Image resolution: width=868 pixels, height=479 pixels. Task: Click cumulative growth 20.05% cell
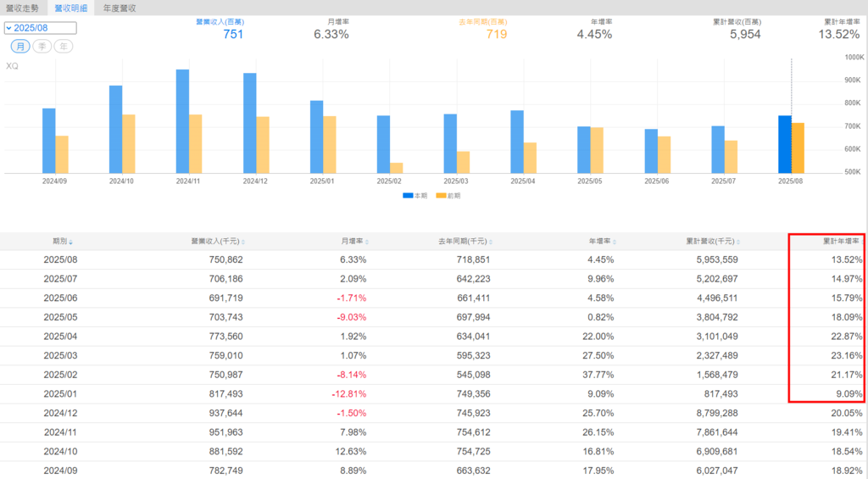click(x=847, y=413)
